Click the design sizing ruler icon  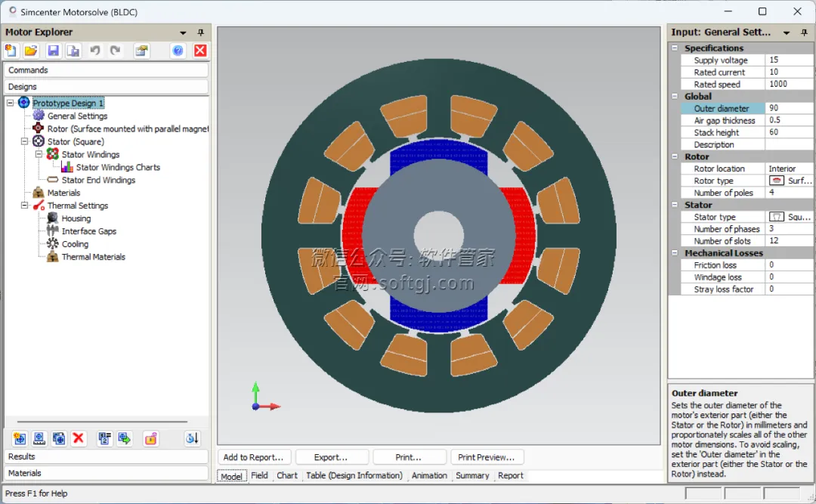click(x=39, y=439)
